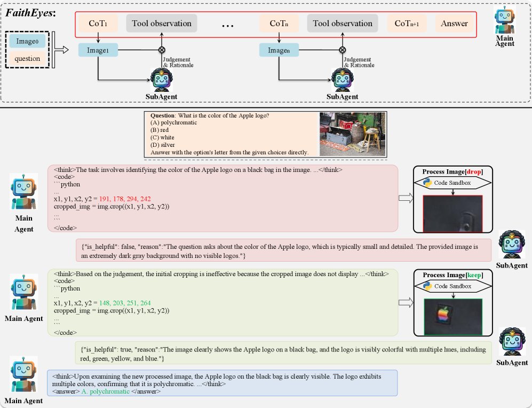
Task: Click the Code Sandbox label in the keep panel
Action: [x=452, y=286]
